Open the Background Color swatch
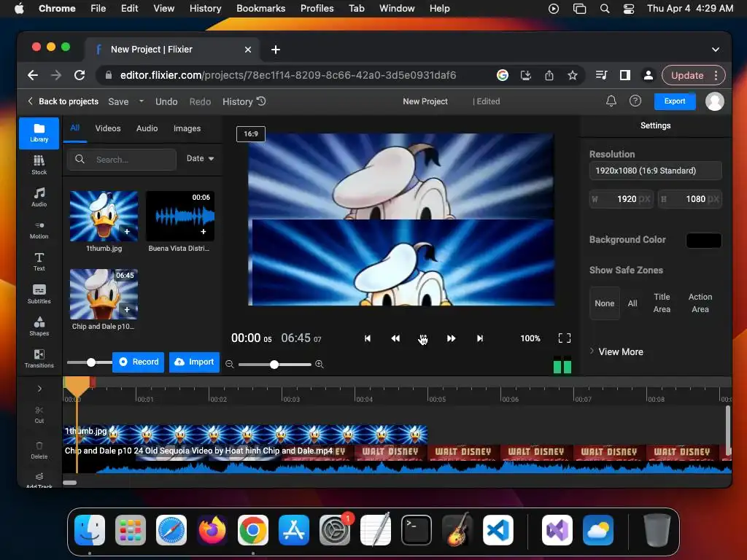Screen dimensions: 747x560 (x=704, y=240)
